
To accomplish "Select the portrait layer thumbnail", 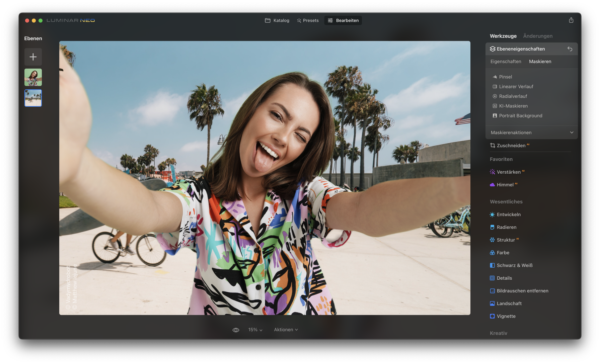I will 33,77.
